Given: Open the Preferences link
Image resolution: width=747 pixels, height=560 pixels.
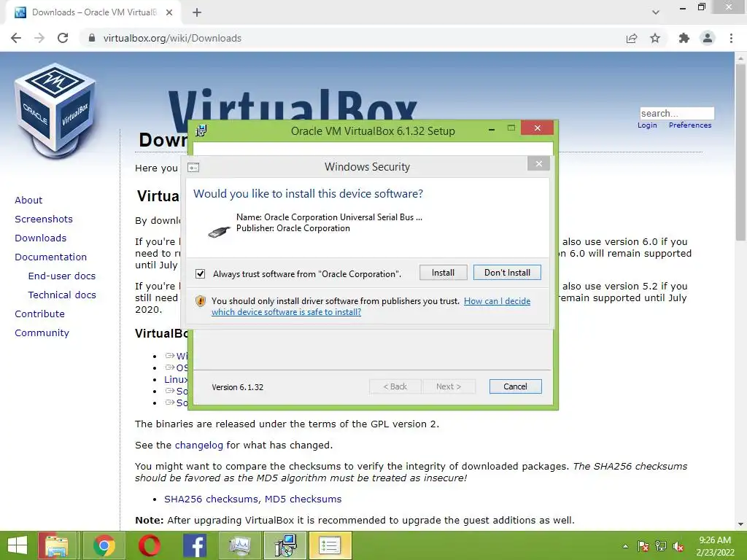Looking at the screenshot, I should 690,125.
